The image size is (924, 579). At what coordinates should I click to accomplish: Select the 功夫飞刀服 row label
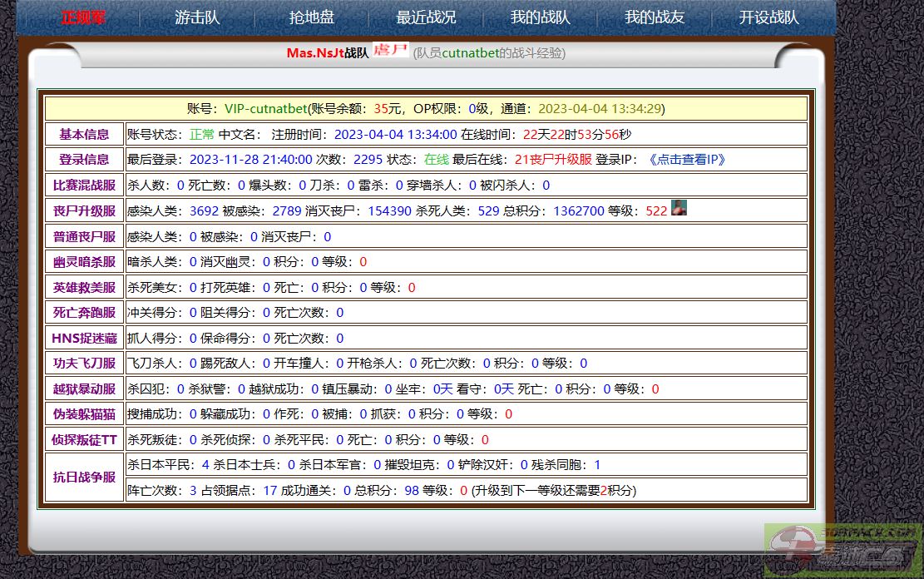point(84,364)
